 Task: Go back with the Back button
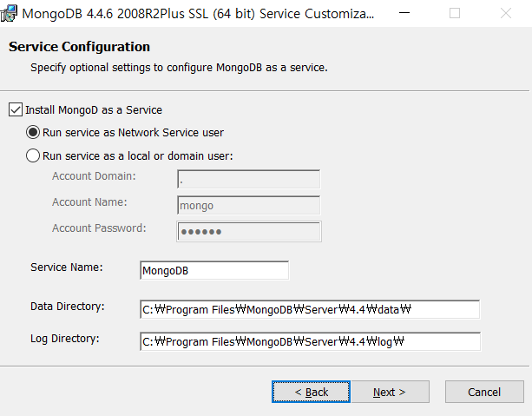pyautogui.click(x=311, y=392)
